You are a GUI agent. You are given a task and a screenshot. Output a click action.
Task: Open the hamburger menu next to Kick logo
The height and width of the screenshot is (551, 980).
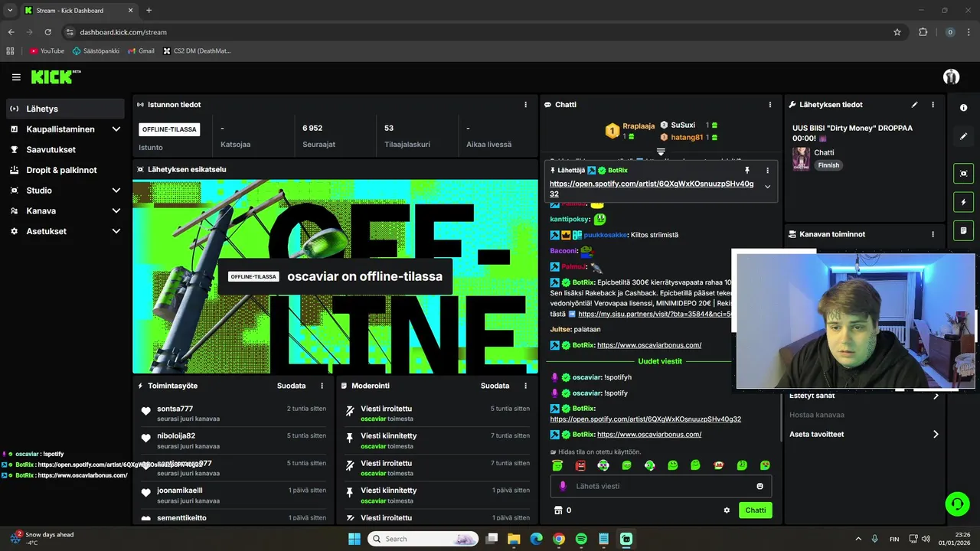pos(16,77)
